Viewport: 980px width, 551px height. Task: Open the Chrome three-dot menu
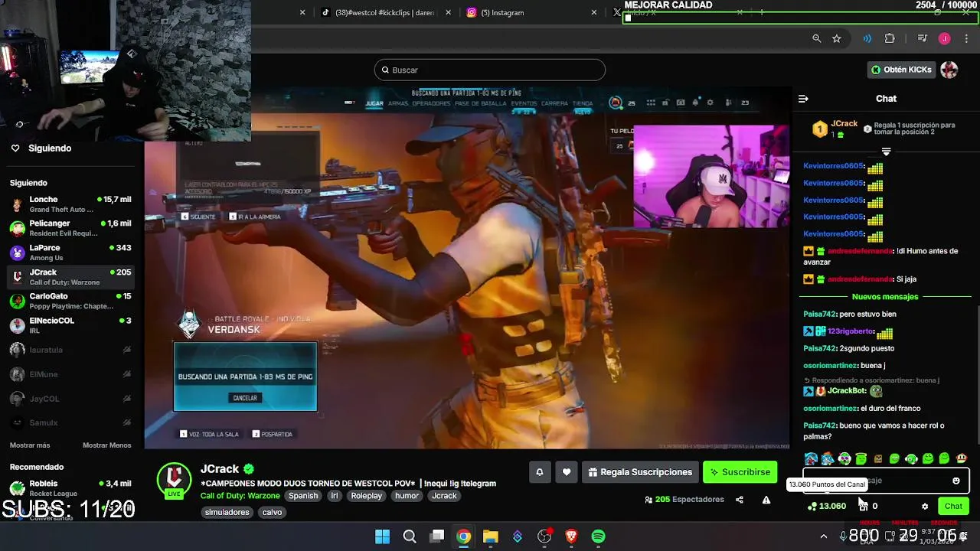965,38
